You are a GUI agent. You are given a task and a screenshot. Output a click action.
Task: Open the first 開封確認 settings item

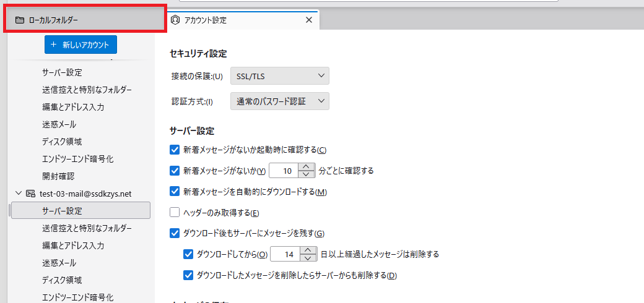coord(59,176)
